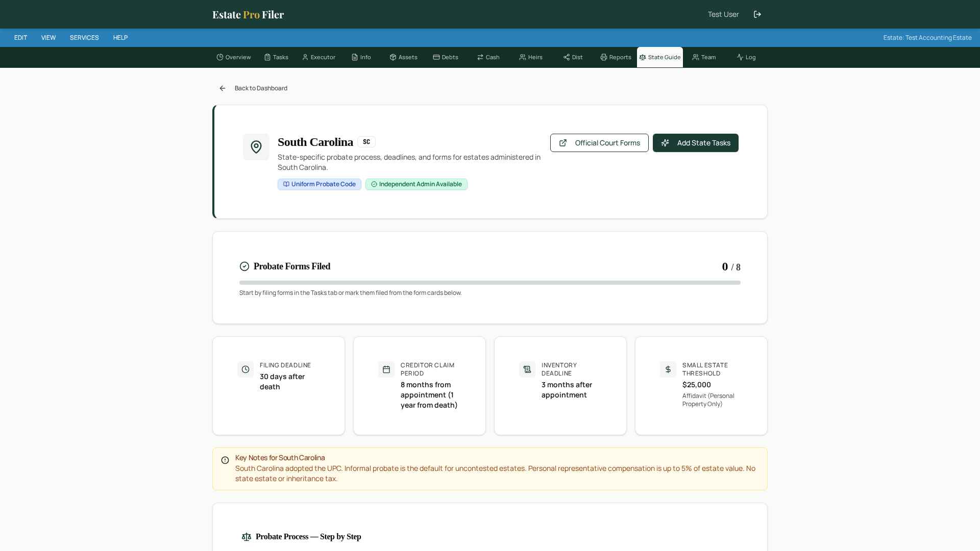Viewport: 980px width, 551px height.
Task: Click the logout icon next to Test User
Action: (757, 14)
